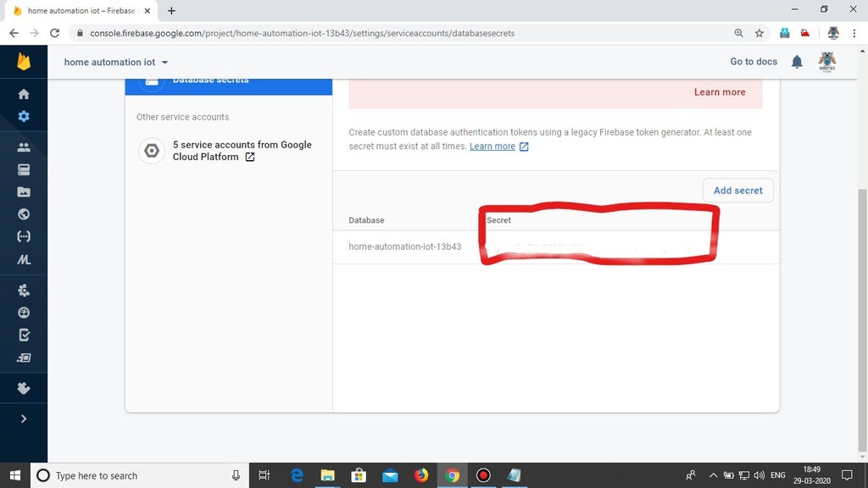Click ENG language indicator

coord(778,475)
